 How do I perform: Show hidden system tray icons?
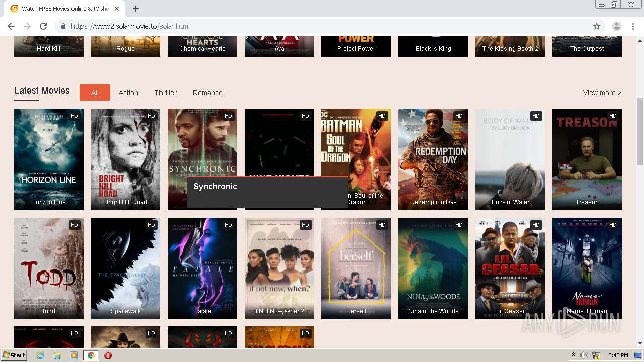click(573, 355)
